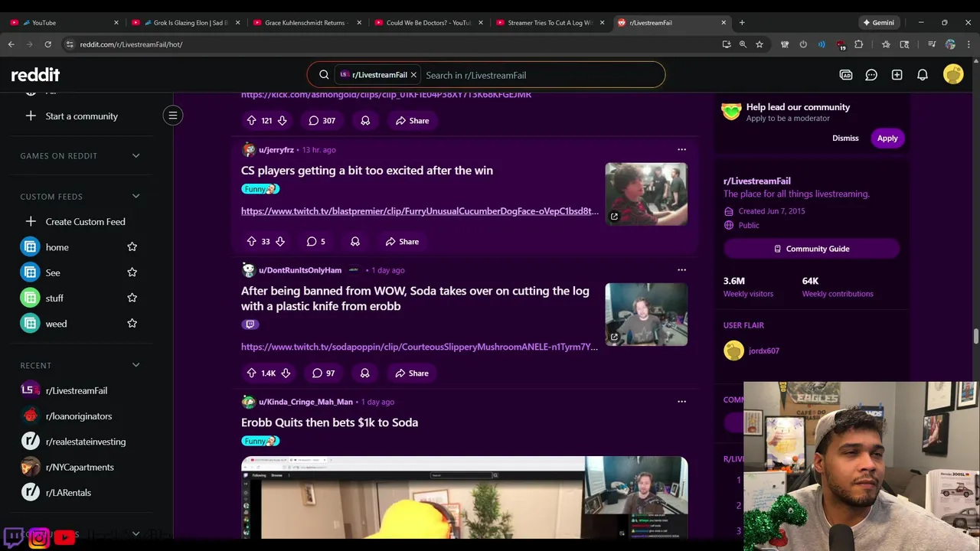Switch to Could We Be Doctors tab

[430, 22]
